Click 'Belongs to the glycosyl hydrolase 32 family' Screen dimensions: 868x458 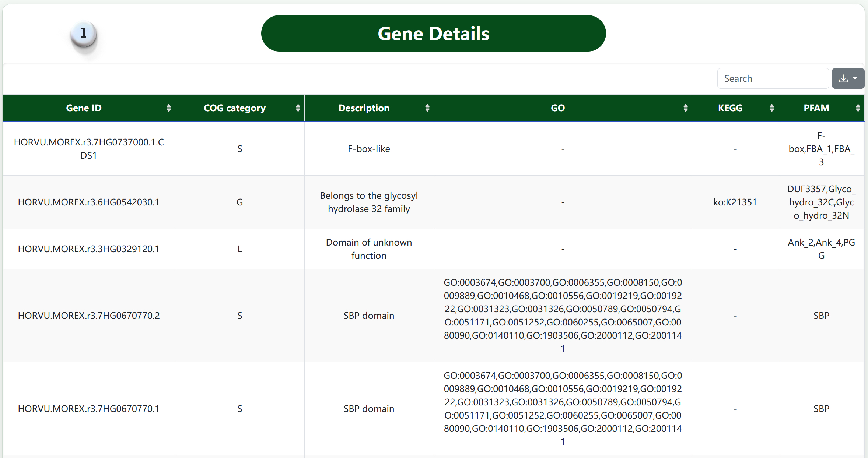tap(369, 202)
